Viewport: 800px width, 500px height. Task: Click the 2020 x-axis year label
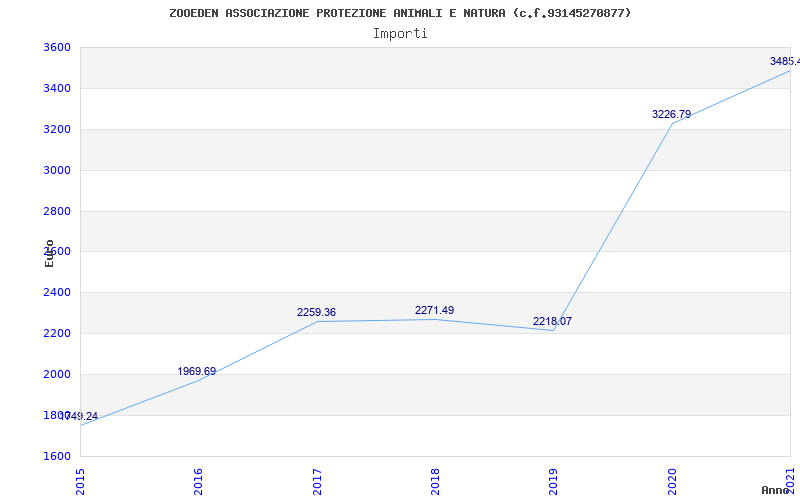coord(672,482)
